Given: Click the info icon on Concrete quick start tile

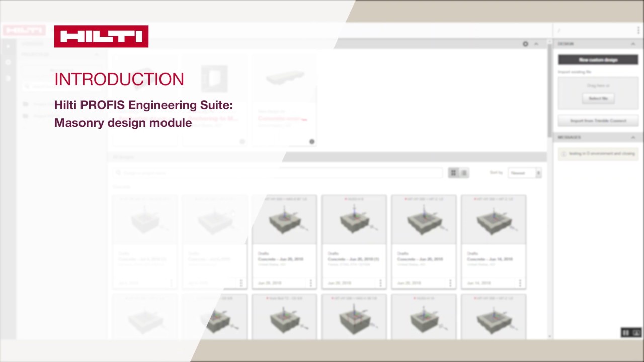Looking at the screenshot, I should (x=312, y=142).
